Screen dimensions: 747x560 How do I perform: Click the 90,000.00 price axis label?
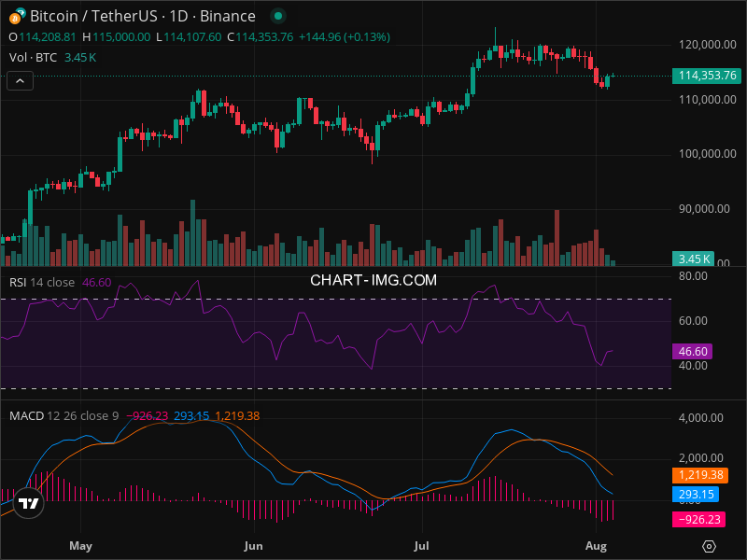click(x=704, y=209)
